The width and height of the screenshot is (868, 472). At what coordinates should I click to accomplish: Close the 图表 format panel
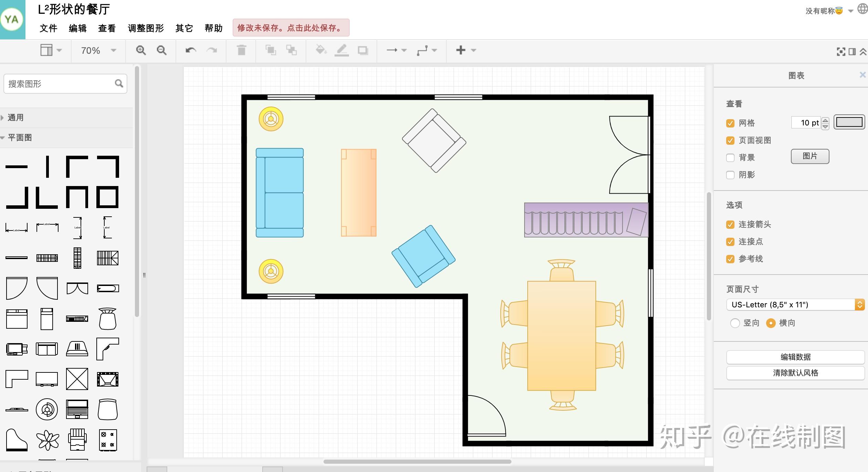click(x=862, y=75)
